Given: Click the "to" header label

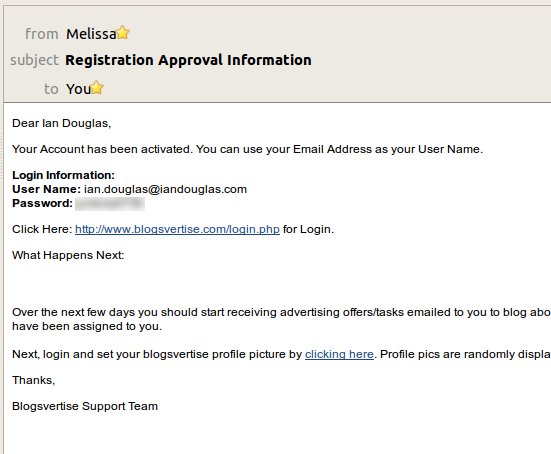Looking at the screenshot, I should (51, 89).
